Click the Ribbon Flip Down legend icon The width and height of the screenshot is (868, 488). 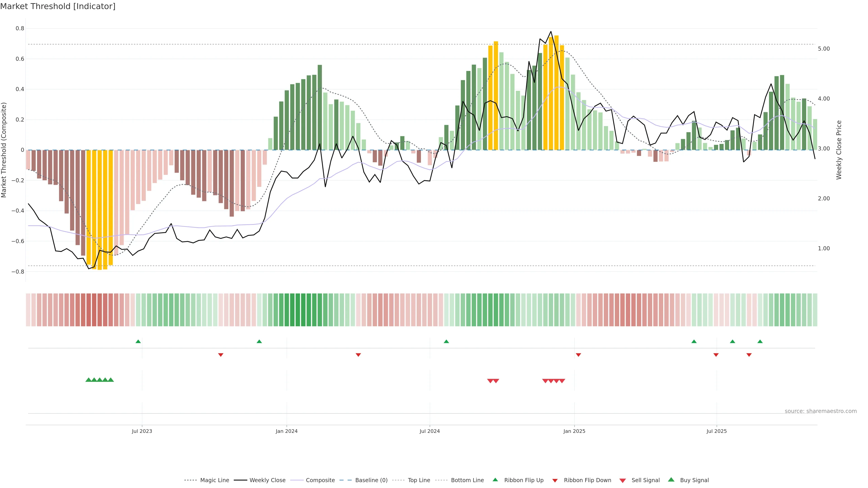coord(555,481)
